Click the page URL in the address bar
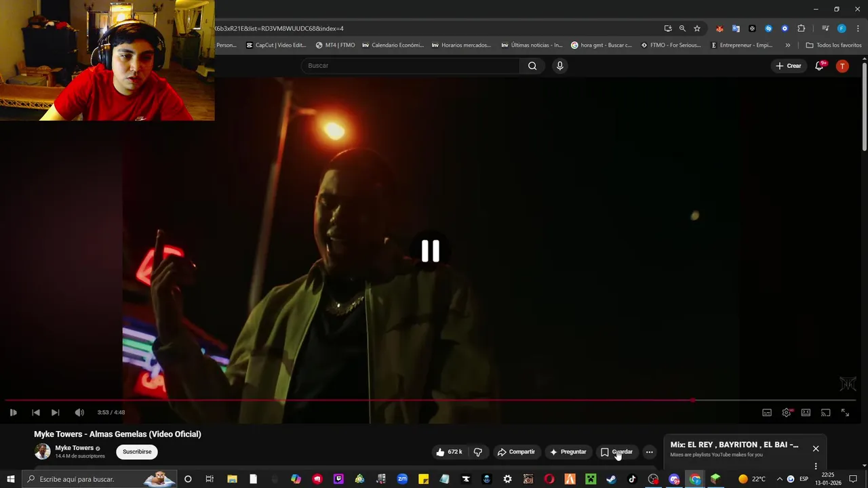Screen dimensions: 868x488 [279, 28]
